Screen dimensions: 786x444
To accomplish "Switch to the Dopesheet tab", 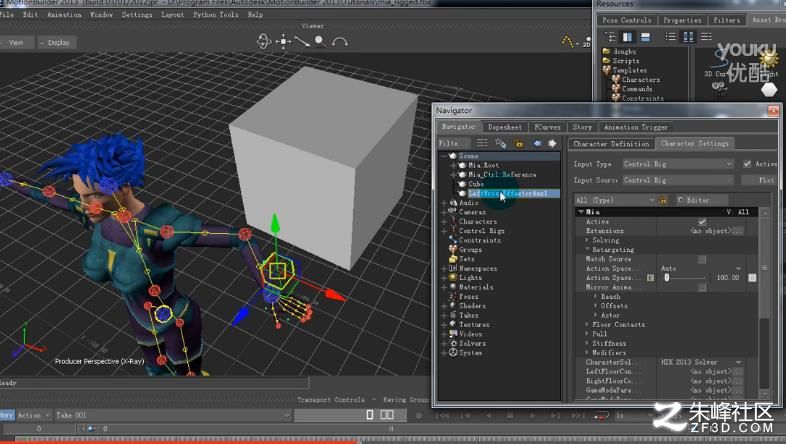I will point(505,127).
